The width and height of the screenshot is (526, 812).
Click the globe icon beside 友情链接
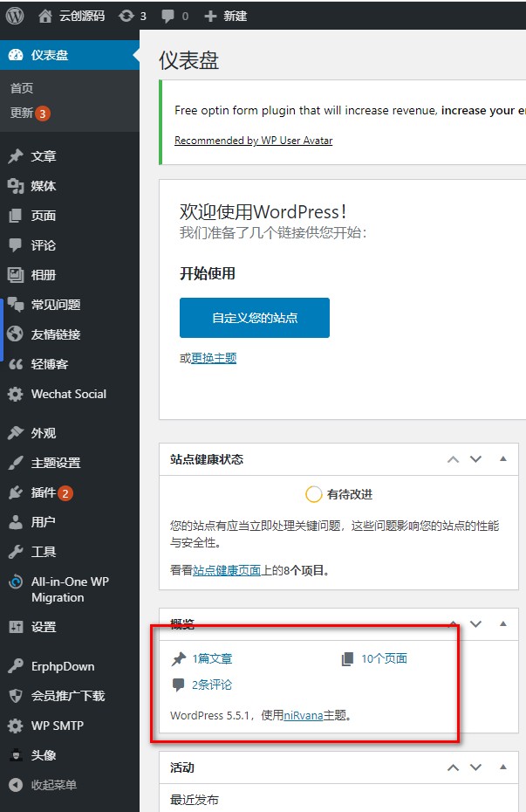pyautogui.click(x=16, y=334)
